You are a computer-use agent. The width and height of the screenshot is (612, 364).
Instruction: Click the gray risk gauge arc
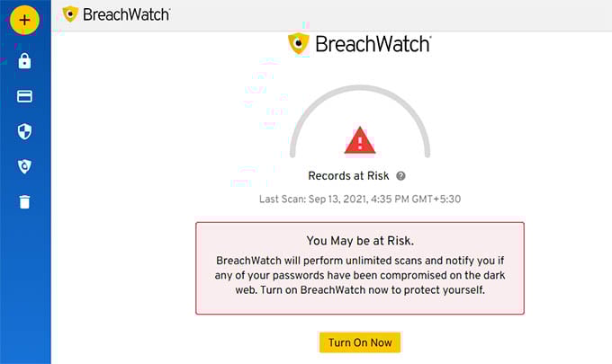point(360,90)
